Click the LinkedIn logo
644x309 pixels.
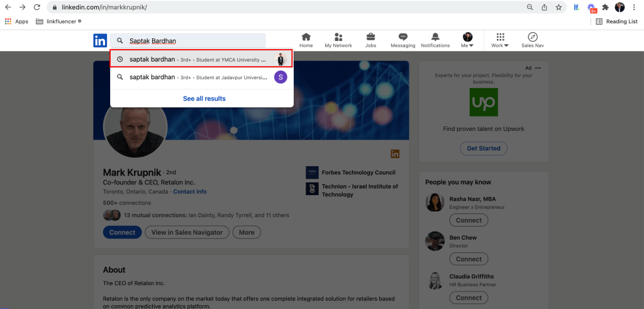click(100, 41)
